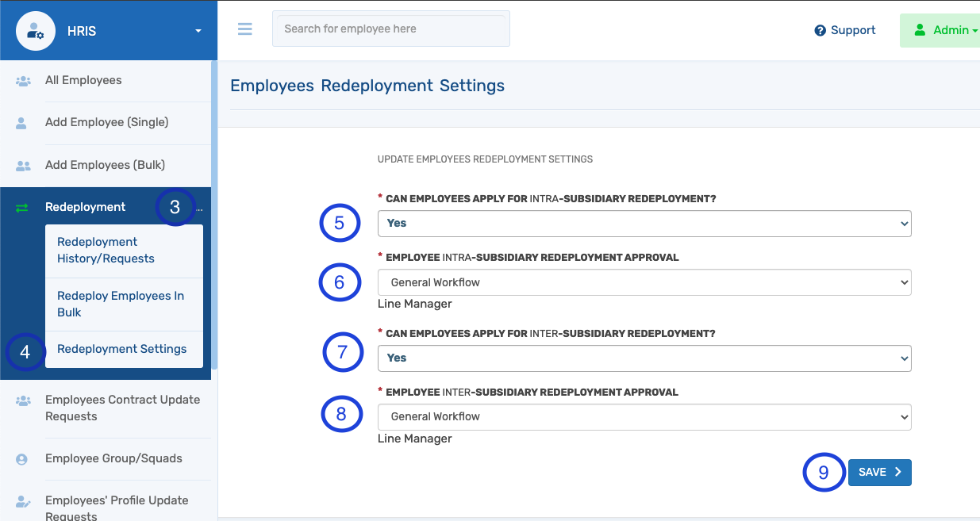Viewport: 980px width, 521px height.
Task: Open the inter-subsidiary approval workflow dropdown
Action: point(644,416)
